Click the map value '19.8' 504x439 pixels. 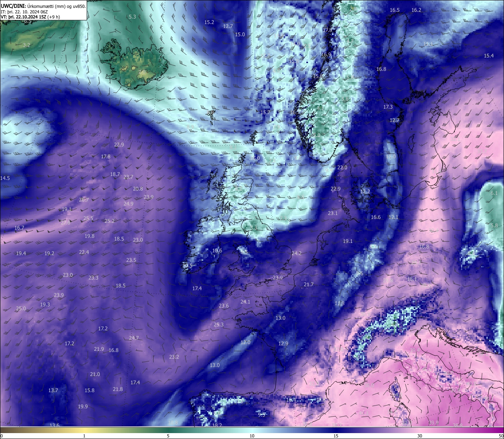coord(89,236)
